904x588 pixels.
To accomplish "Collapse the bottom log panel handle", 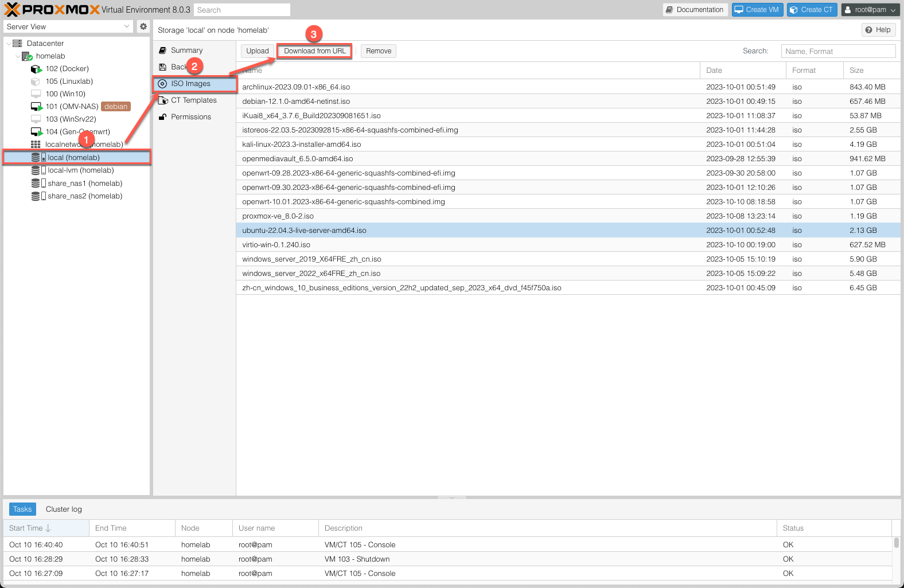I will pos(452,497).
